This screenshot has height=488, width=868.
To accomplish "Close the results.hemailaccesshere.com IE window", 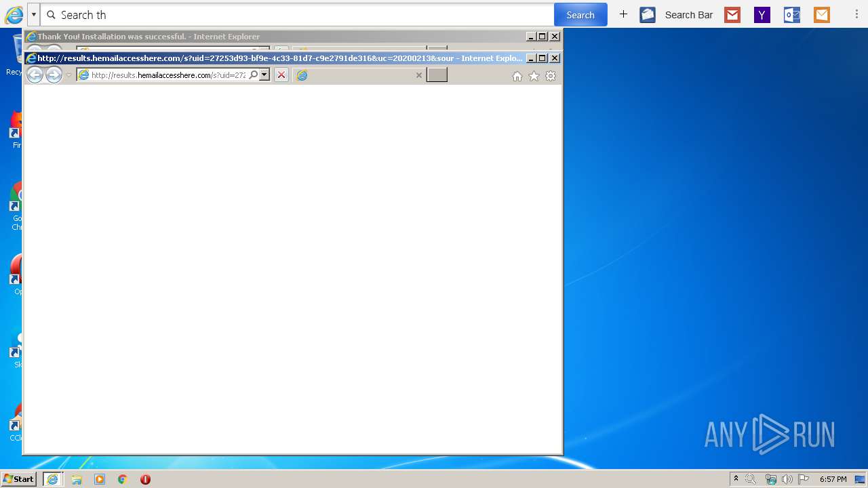I will tap(555, 58).
